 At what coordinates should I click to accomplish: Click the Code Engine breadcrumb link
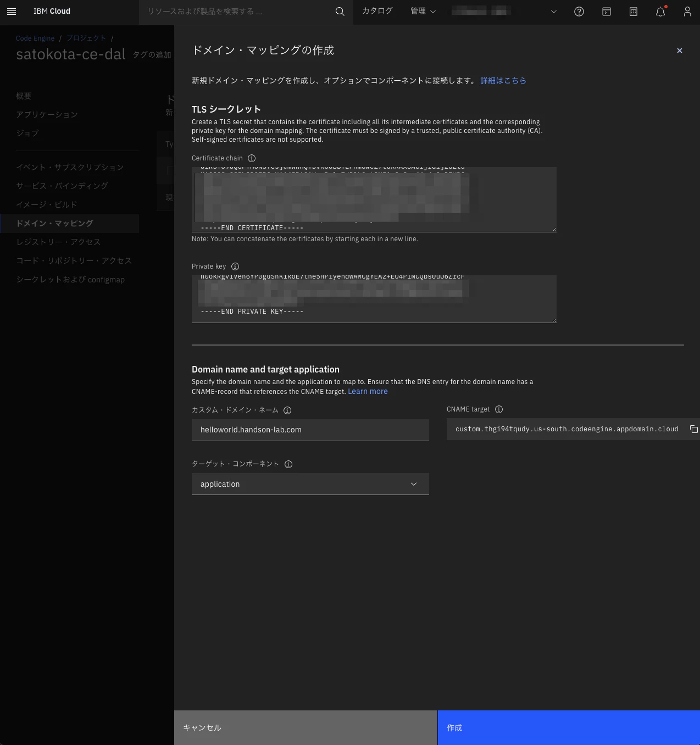35,38
